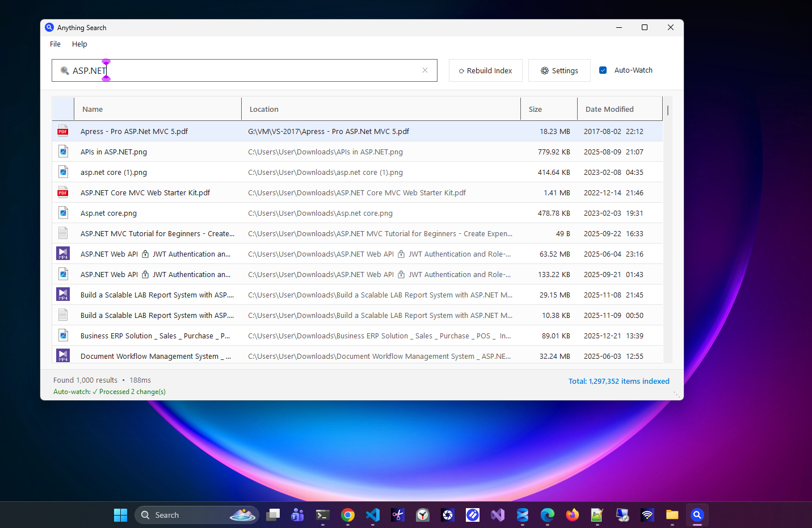
Task: Disable the Auto-Watch checkbox
Action: point(603,70)
